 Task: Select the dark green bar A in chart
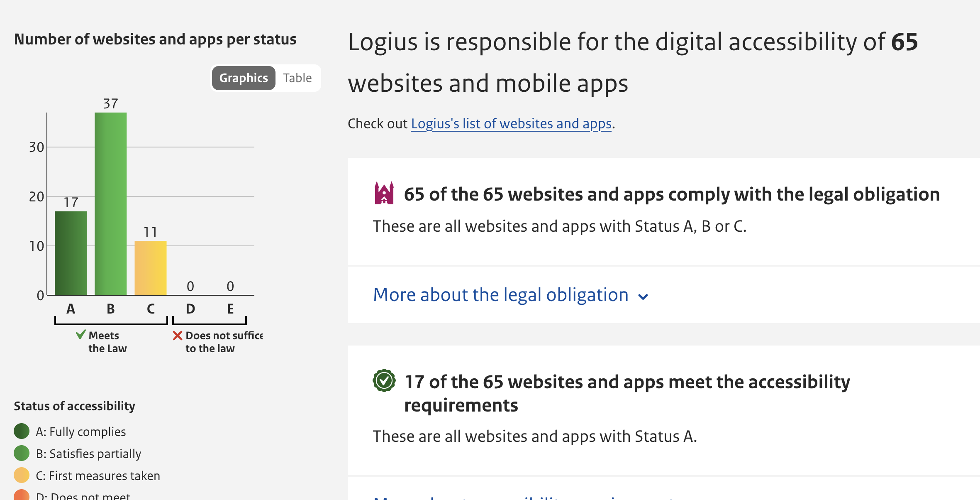71,253
